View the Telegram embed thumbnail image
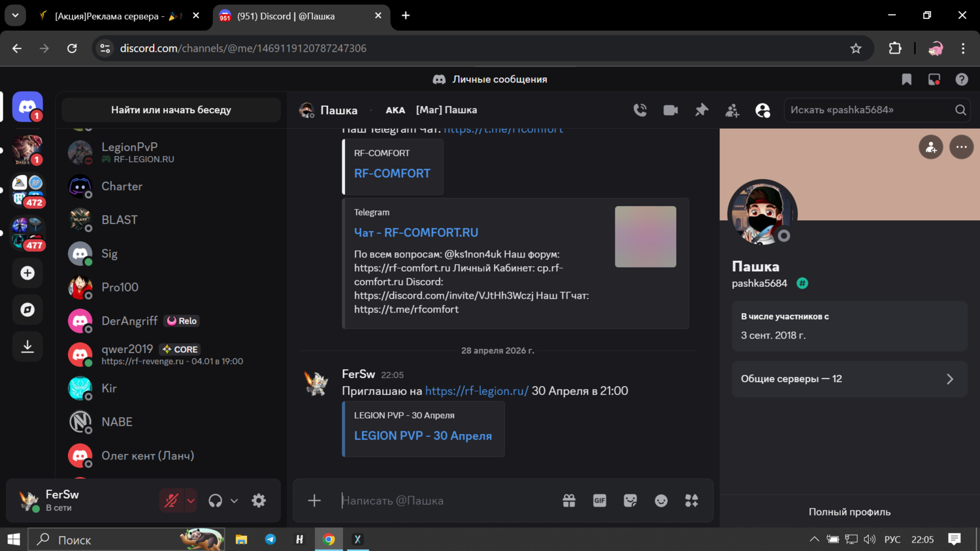The width and height of the screenshot is (980, 551). (x=645, y=237)
